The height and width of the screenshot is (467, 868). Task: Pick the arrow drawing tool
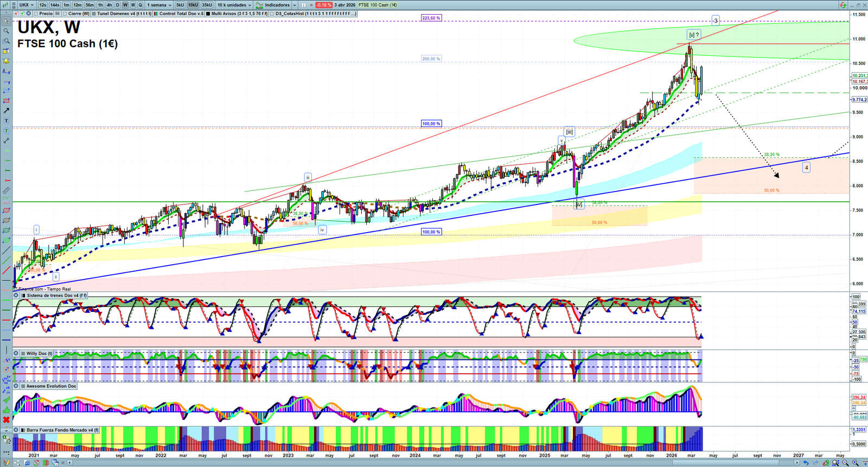click(6, 111)
